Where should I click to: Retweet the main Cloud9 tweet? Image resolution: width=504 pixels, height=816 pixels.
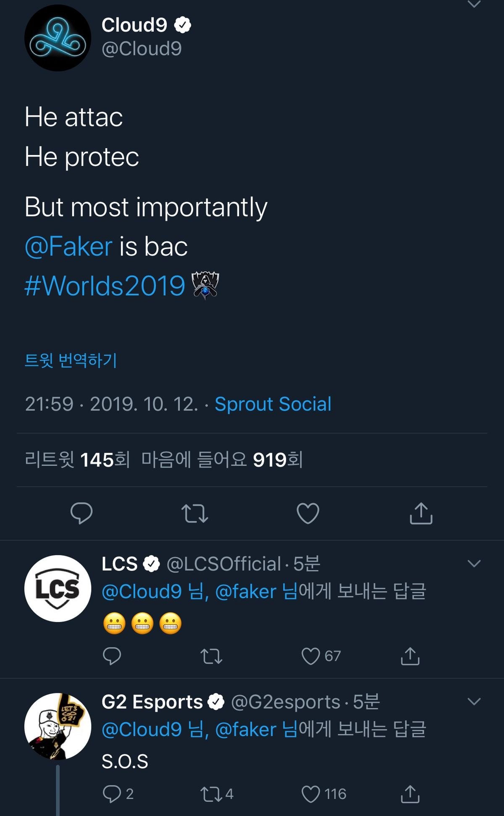click(x=194, y=513)
